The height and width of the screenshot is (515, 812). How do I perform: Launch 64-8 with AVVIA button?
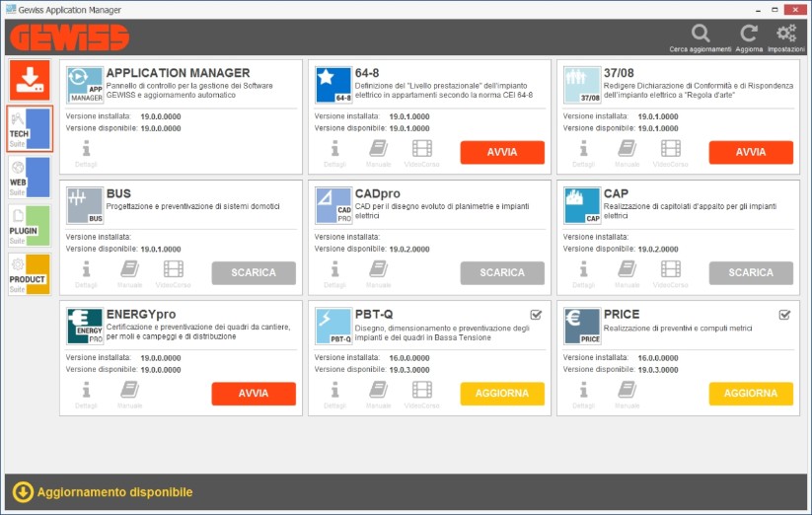[x=502, y=152]
